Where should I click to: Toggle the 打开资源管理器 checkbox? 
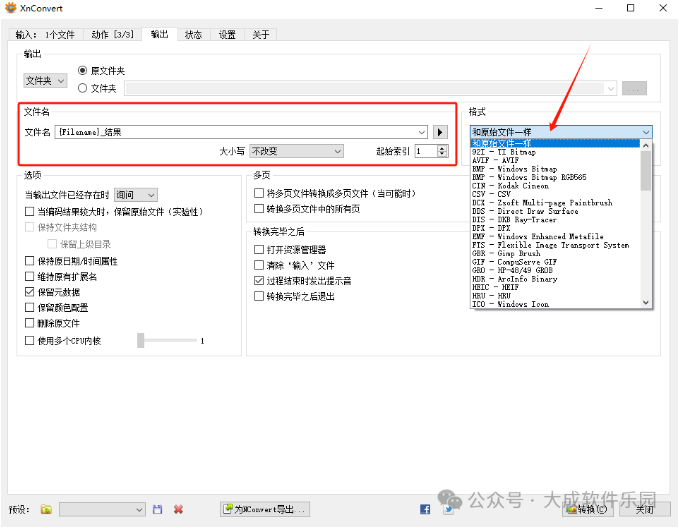260,249
